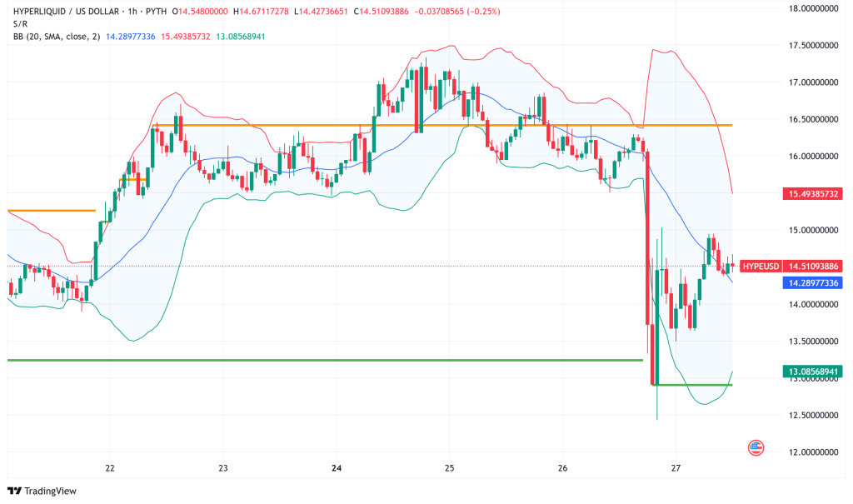Click the 16.00000000 price axis label
This screenshot has height=504, width=853.
point(813,157)
